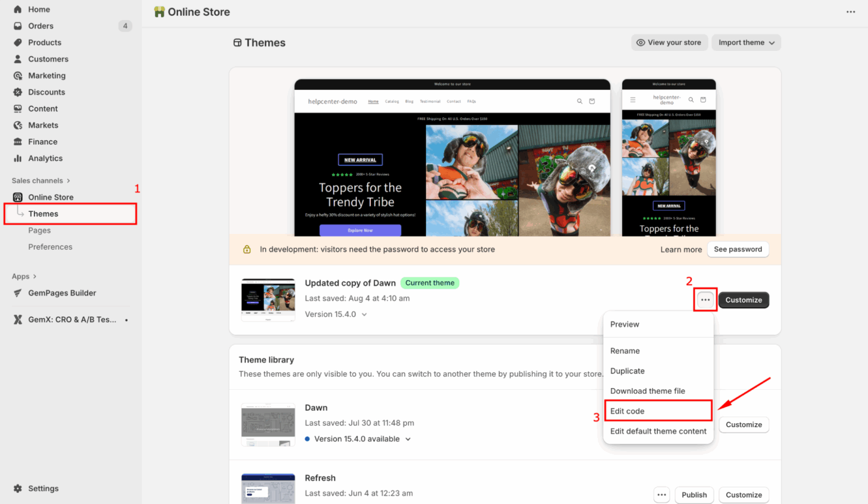Open the Customers page
The height and width of the screenshot is (504, 868).
tap(48, 59)
